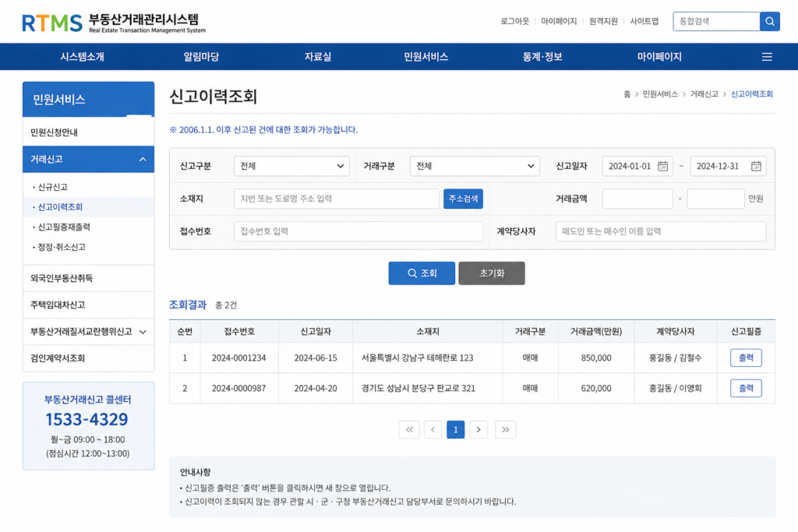Collapse the 거래신고 sidebar section
The width and height of the screenshot is (798, 532).
point(89,159)
